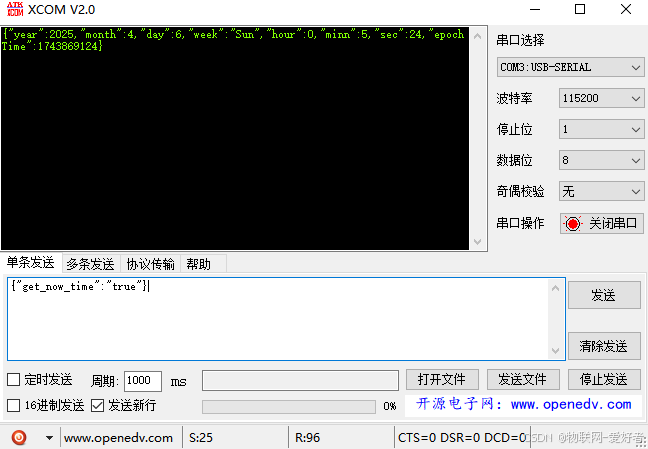
Task: Click the 0% progress percentage text
Action: click(x=390, y=406)
